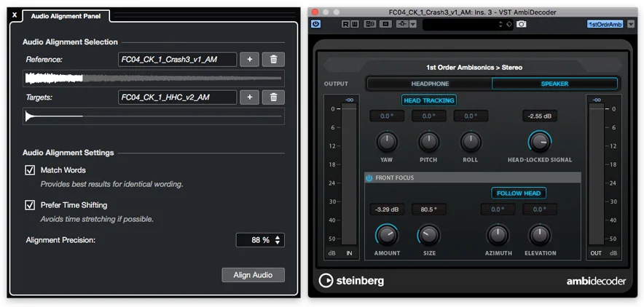Click '1st Order Ambisonics > Stereo' header
Screen dimensions: 644x307
coord(474,67)
